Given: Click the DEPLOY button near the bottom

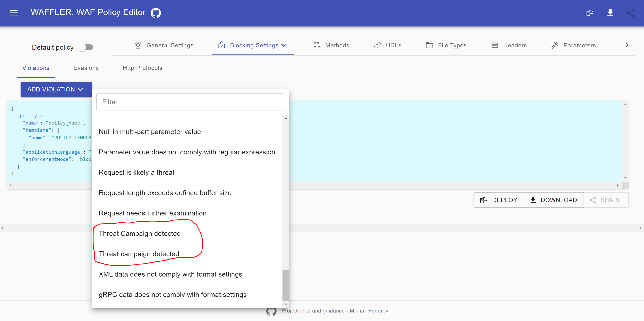Looking at the screenshot, I should (499, 200).
